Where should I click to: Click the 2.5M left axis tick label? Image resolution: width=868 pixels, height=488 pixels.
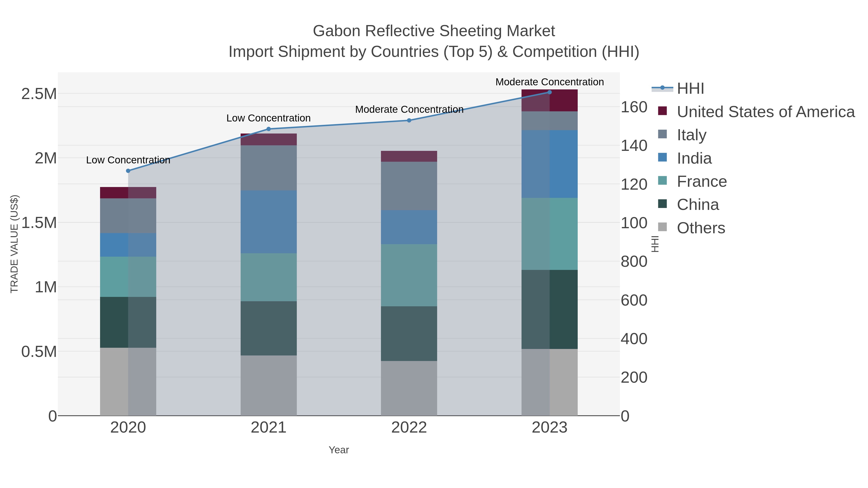coord(39,94)
